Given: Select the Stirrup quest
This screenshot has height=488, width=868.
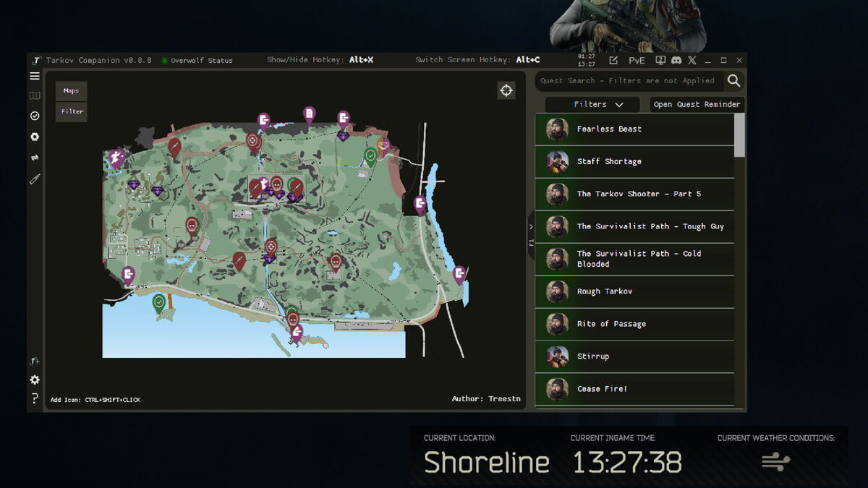Looking at the screenshot, I should [634, 356].
